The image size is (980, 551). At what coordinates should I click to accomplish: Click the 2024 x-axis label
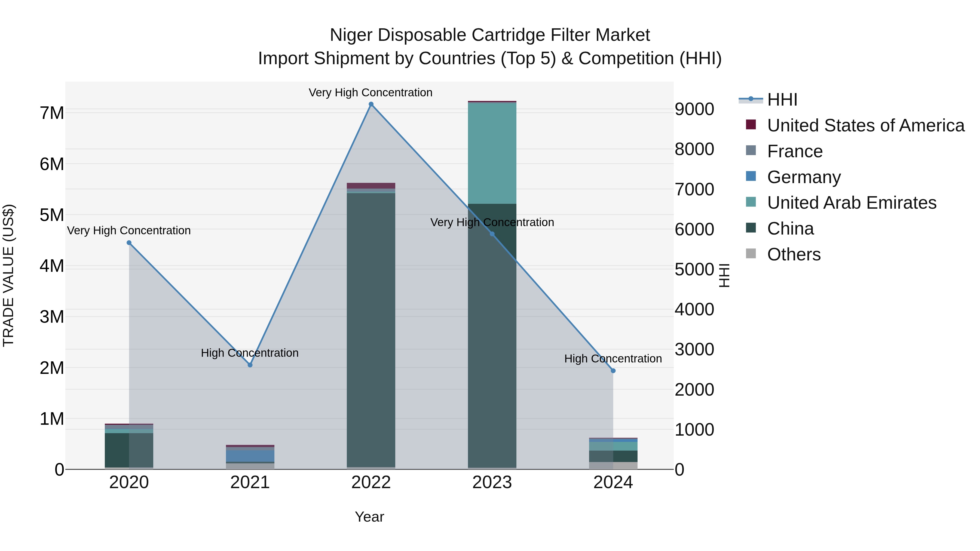tap(613, 482)
